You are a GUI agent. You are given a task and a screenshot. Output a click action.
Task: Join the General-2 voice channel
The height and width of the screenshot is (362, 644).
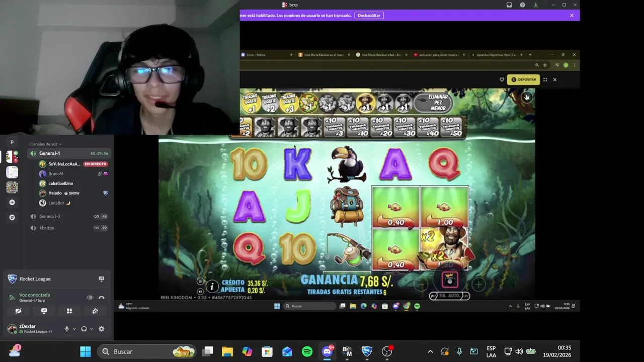[x=69, y=216]
